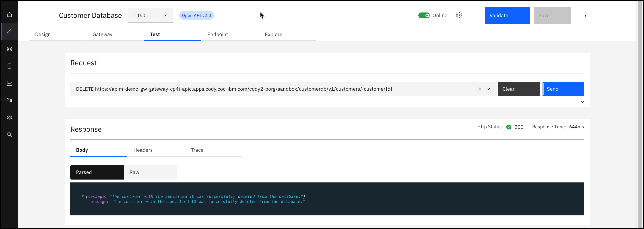This screenshot has width=644, height=229.
Task: Open the Catalogs sidebar icon
Action: 9,66
